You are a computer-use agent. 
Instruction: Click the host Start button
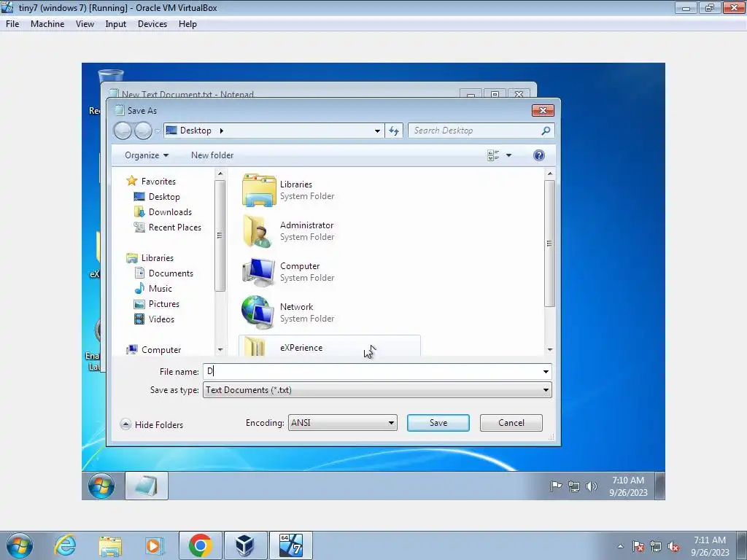point(20,545)
